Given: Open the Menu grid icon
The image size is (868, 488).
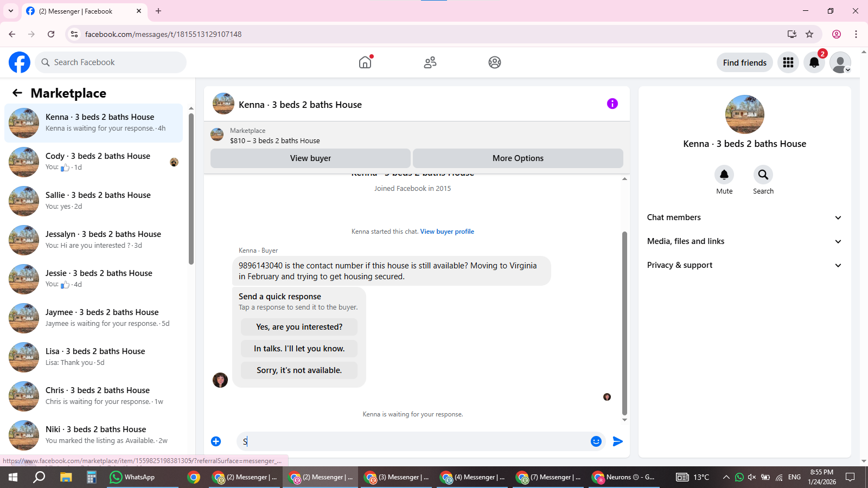Looking at the screenshot, I should 788,62.
